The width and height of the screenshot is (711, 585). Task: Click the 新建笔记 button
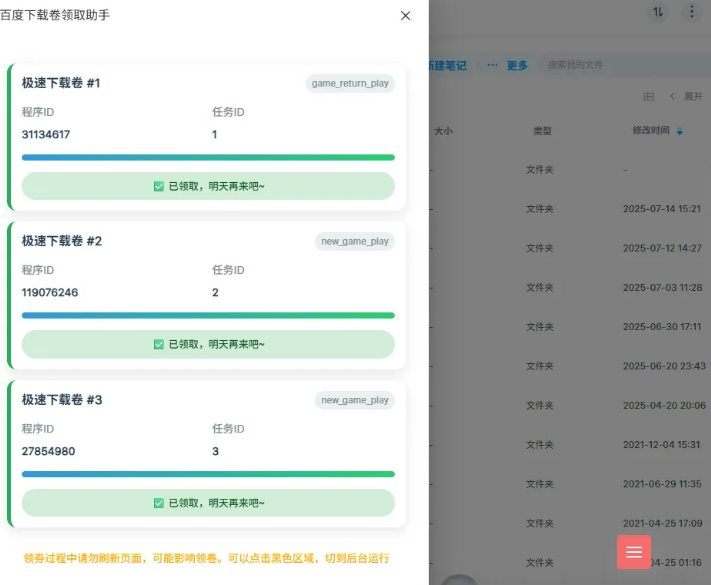coord(446,65)
